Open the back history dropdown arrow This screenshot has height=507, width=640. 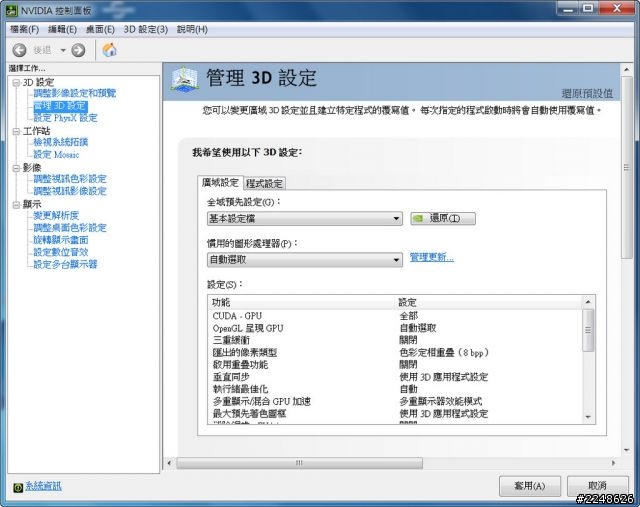[63, 50]
